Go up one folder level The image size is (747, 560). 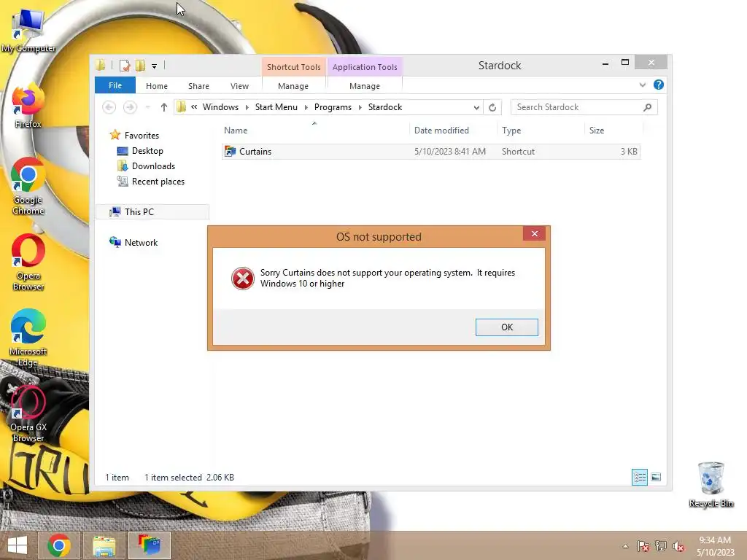tap(164, 107)
